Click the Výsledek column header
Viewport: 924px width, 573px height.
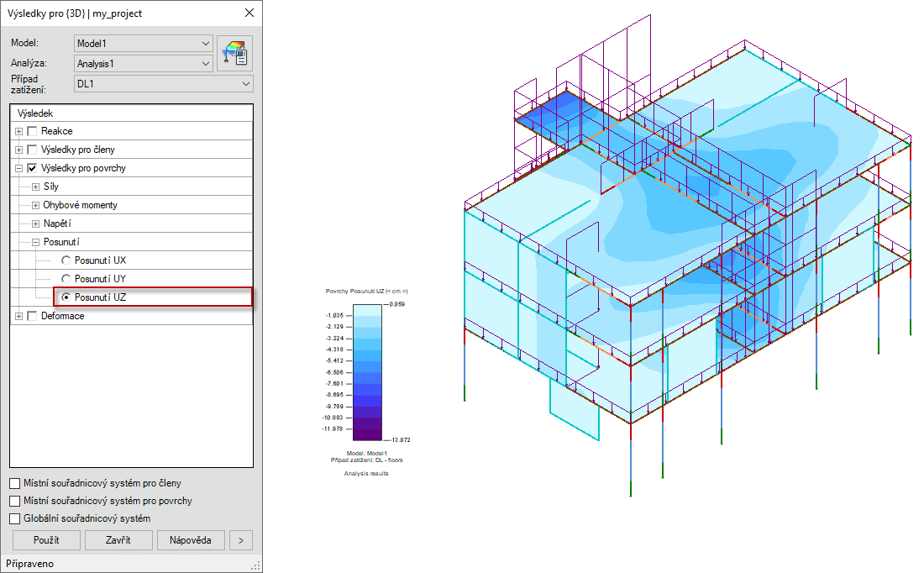pyautogui.click(x=131, y=113)
